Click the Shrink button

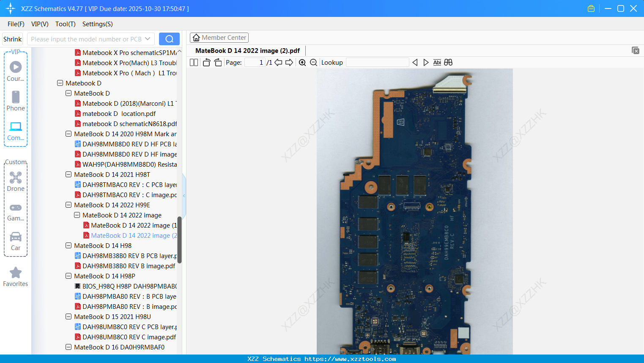pos(12,39)
